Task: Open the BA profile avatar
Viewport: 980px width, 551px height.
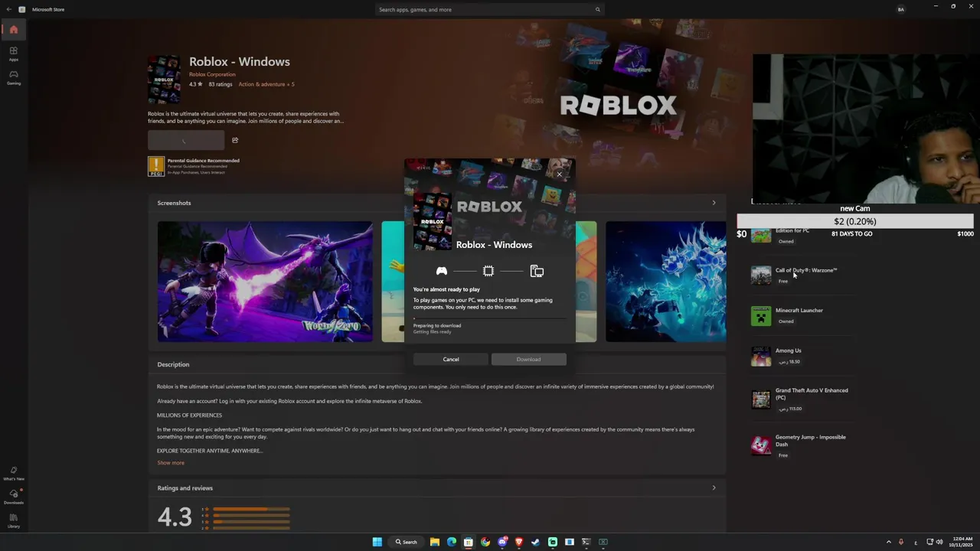Action: point(900,9)
